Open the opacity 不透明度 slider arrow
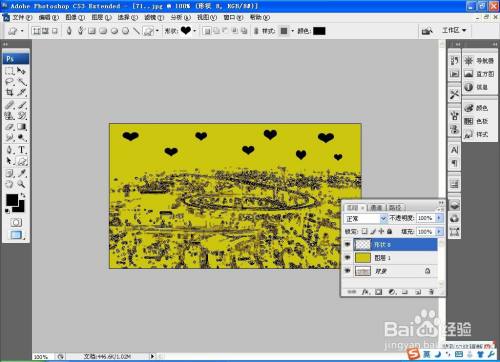Screen dimensions: 500x362 pos(439,218)
